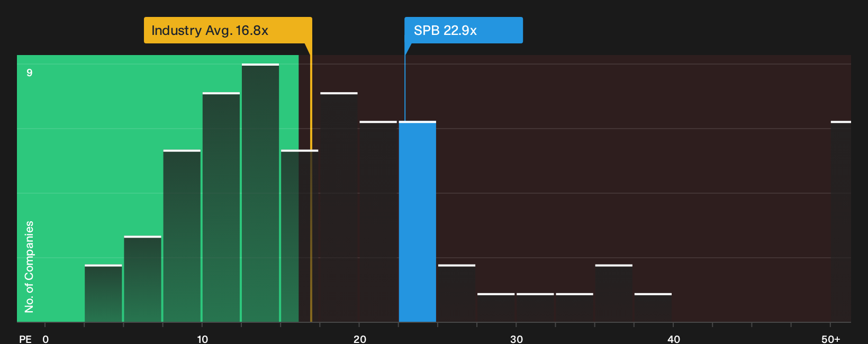Image resolution: width=868 pixels, height=344 pixels.
Task: Click the 50+ PE bar at right edge
Action: click(841, 222)
